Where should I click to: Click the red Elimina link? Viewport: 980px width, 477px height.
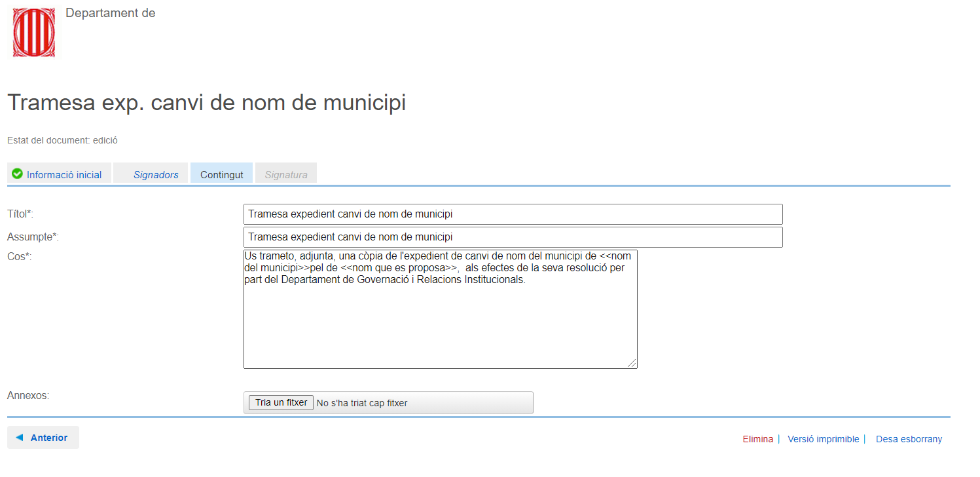tap(757, 439)
